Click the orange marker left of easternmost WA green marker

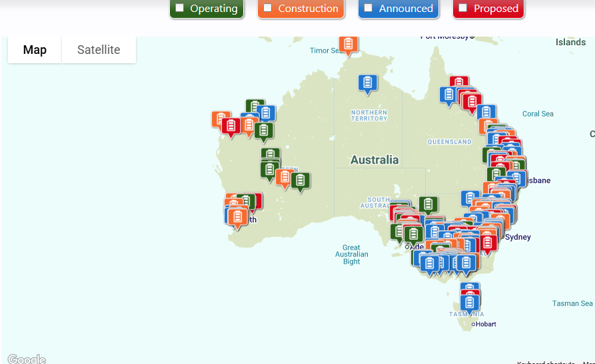coord(285,178)
